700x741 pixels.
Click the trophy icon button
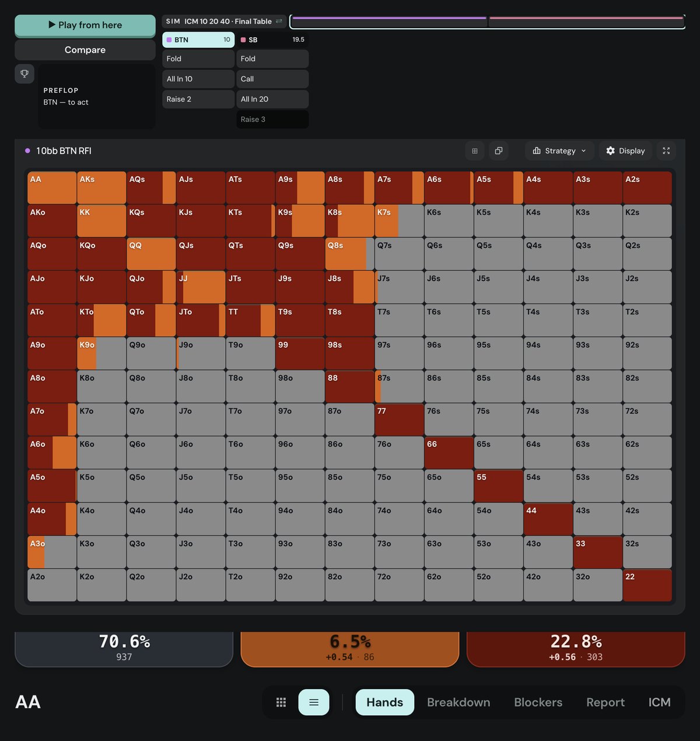(x=24, y=74)
